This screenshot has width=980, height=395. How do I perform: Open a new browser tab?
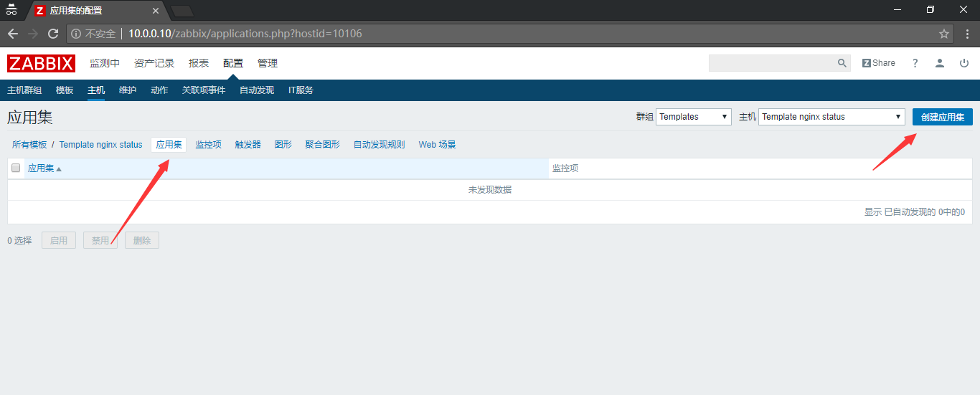point(182,11)
